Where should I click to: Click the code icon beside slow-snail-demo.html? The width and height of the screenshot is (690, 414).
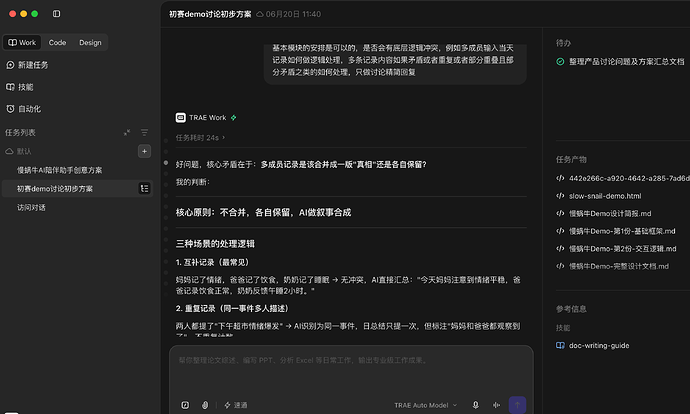560,196
